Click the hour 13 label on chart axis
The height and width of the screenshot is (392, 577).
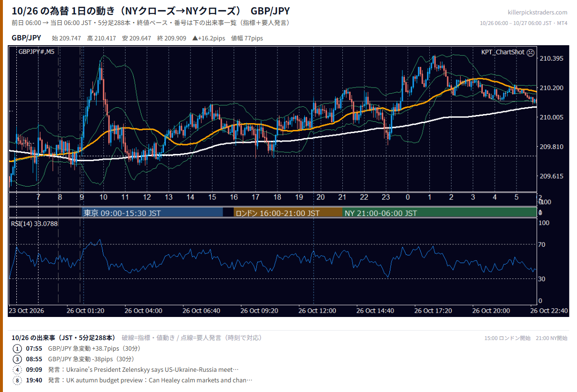point(168,197)
